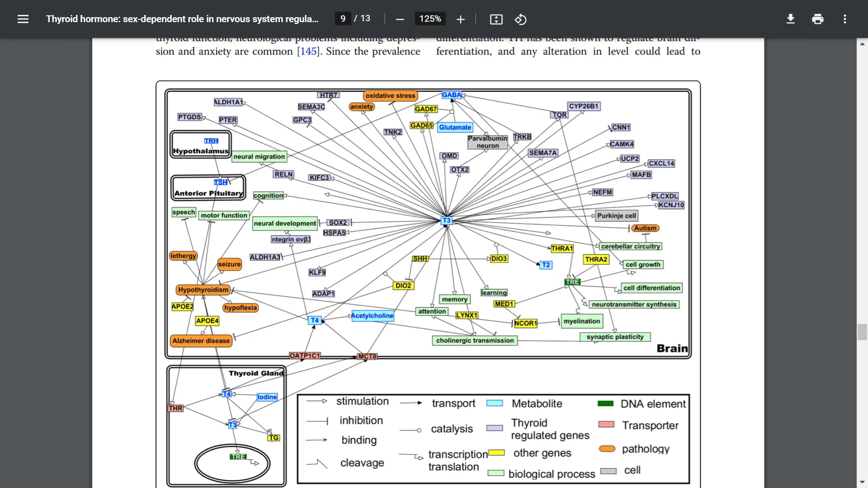Open the sidebar menu hamburger icon
Viewport: 868px width, 488px height.
pos(23,19)
